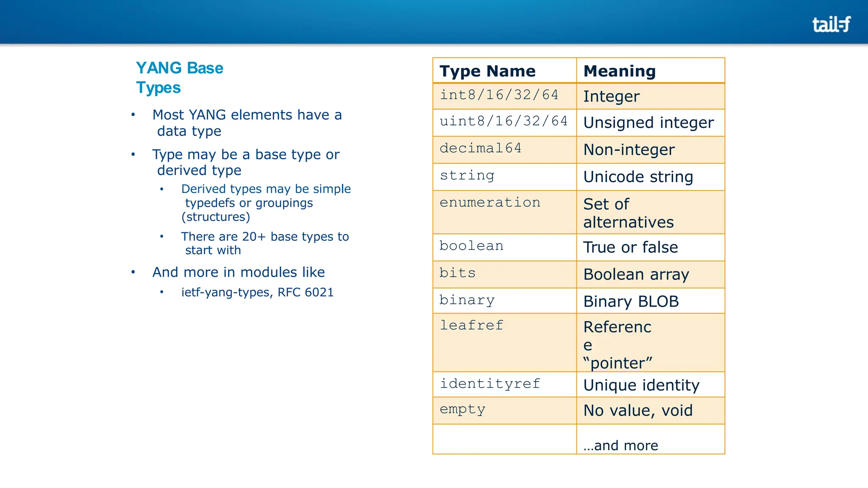Select the 'Integer' meaning cell
This screenshot has width=868, height=488.
pos(651,96)
